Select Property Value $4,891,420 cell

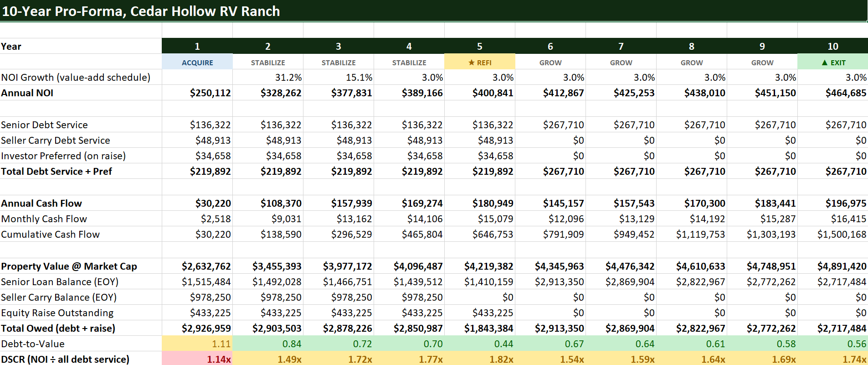tap(833, 266)
